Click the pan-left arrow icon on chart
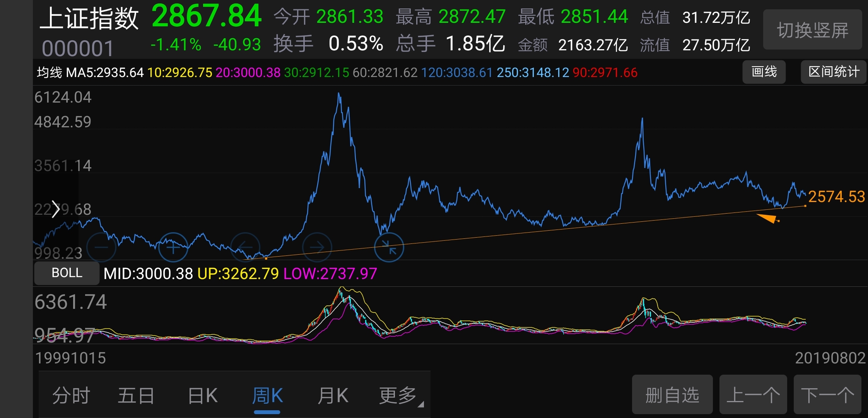 pyautogui.click(x=245, y=247)
